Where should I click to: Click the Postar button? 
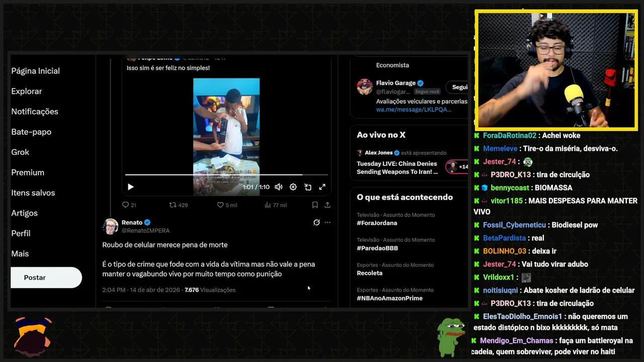(46, 278)
